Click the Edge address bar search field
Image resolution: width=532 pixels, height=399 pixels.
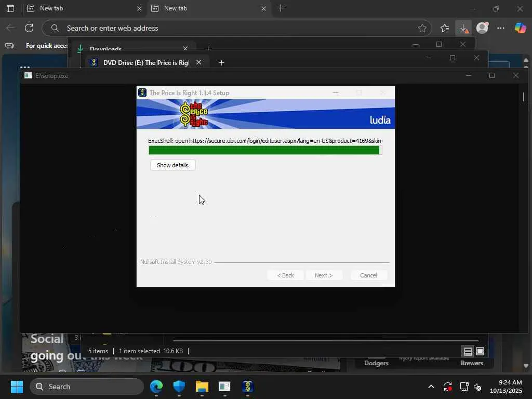point(236,28)
